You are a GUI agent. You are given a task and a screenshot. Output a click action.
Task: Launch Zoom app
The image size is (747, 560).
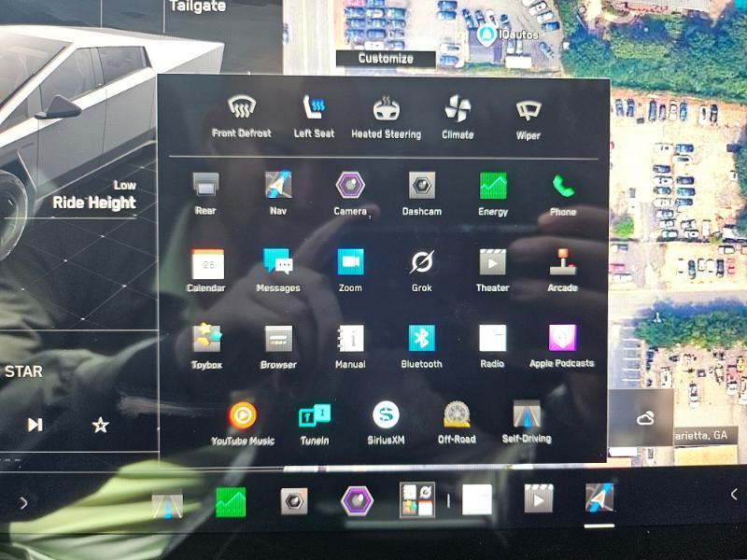(350, 270)
